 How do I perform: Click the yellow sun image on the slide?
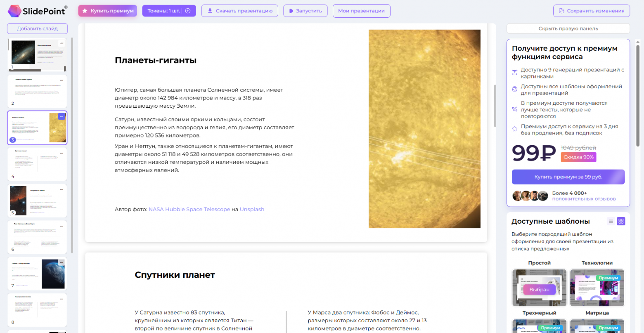click(424, 129)
